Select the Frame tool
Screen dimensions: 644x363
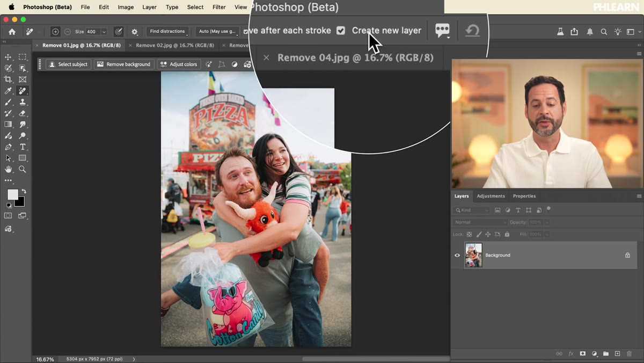point(23,79)
